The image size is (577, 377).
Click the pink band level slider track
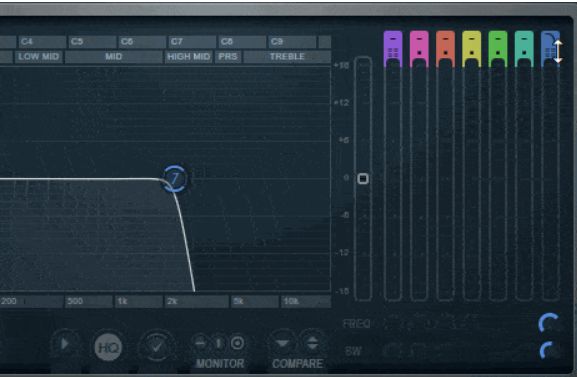419,180
